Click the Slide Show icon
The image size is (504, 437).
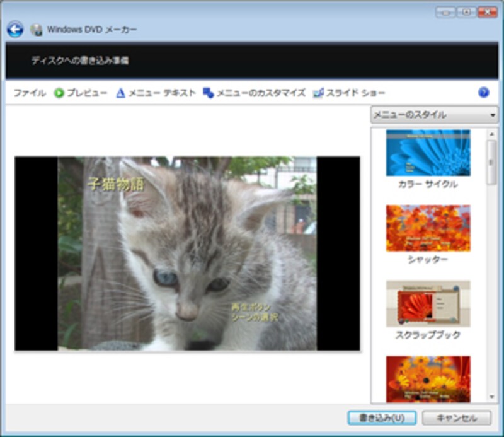point(318,93)
